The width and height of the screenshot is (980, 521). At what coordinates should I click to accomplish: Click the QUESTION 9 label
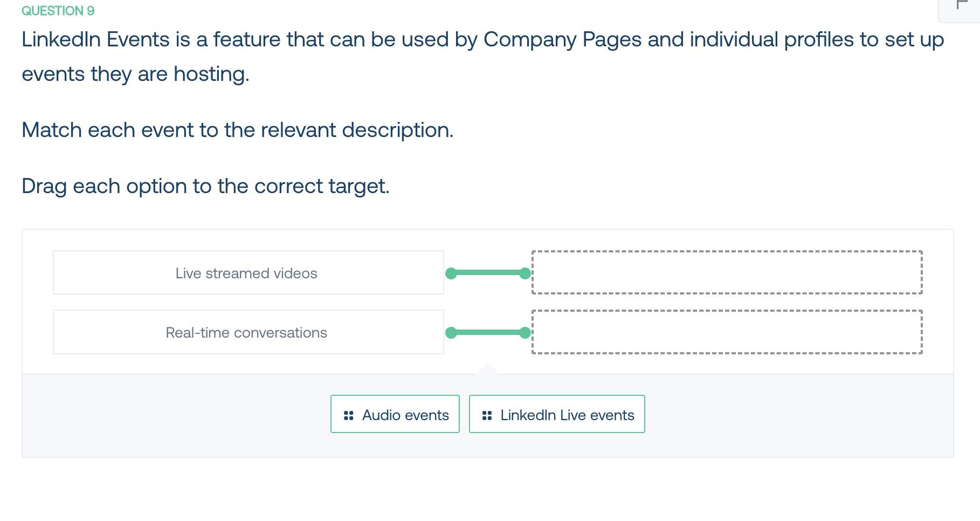pos(58,11)
